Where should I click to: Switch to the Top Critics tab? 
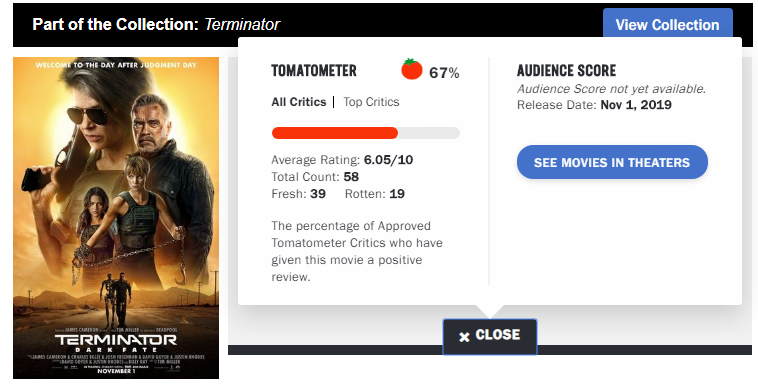click(x=371, y=102)
